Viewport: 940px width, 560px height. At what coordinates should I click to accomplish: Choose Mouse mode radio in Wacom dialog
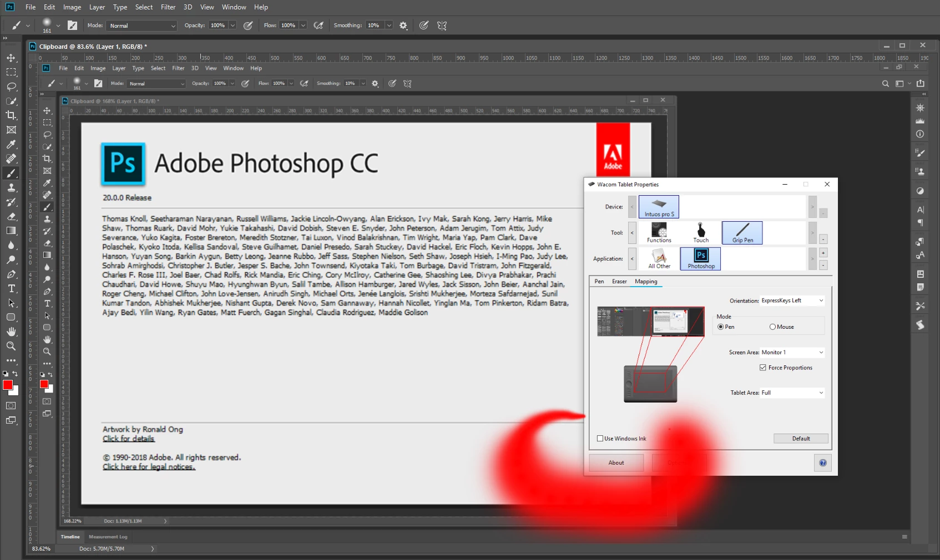tap(772, 327)
